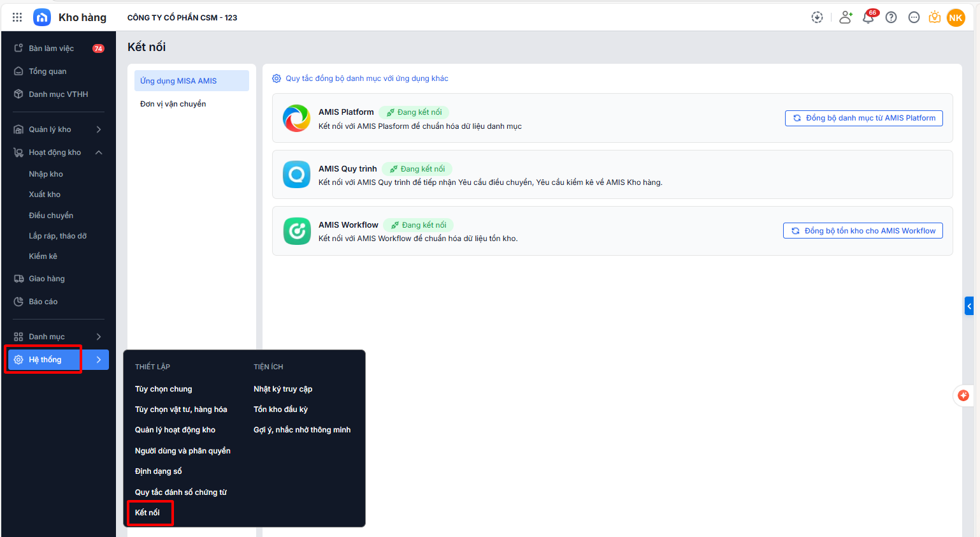The height and width of the screenshot is (537, 980).
Task: Click the Hệ thống gear icon
Action: pyautogui.click(x=18, y=360)
